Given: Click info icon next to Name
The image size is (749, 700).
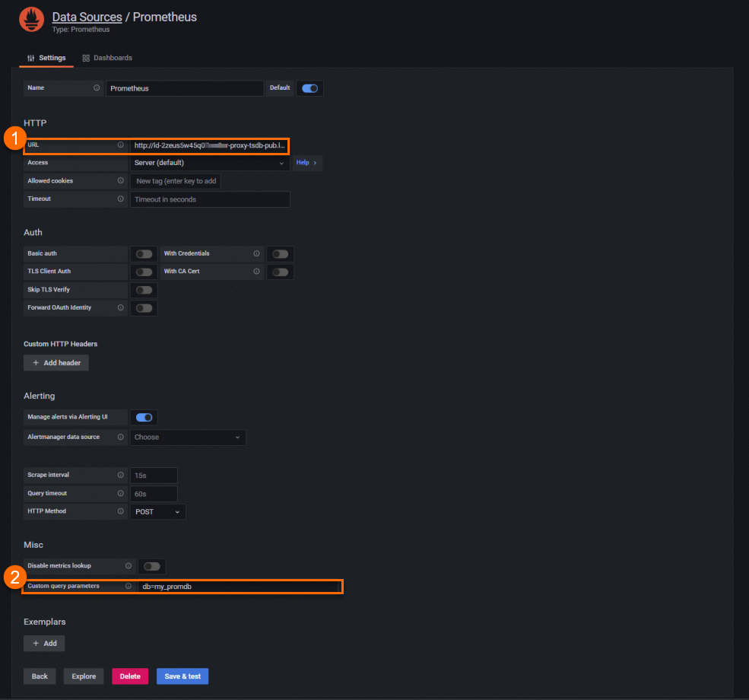Looking at the screenshot, I should (x=97, y=88).
